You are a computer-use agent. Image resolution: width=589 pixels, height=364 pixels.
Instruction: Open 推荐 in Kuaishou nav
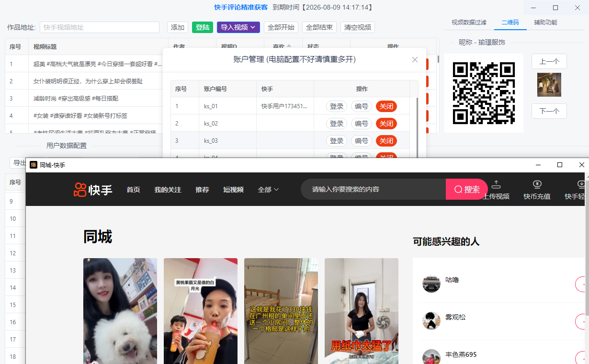point(202,190)
